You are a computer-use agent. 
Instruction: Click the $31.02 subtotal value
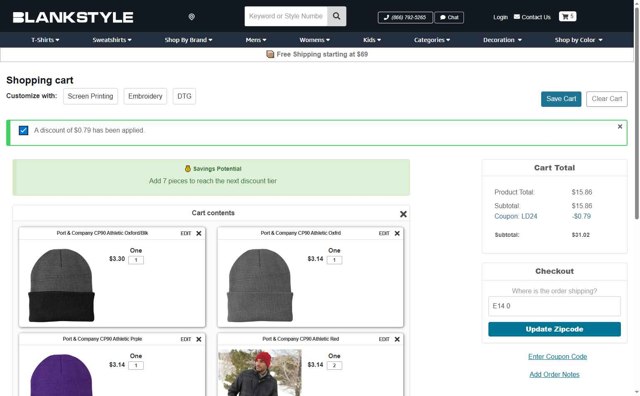(x=580, y=235)
